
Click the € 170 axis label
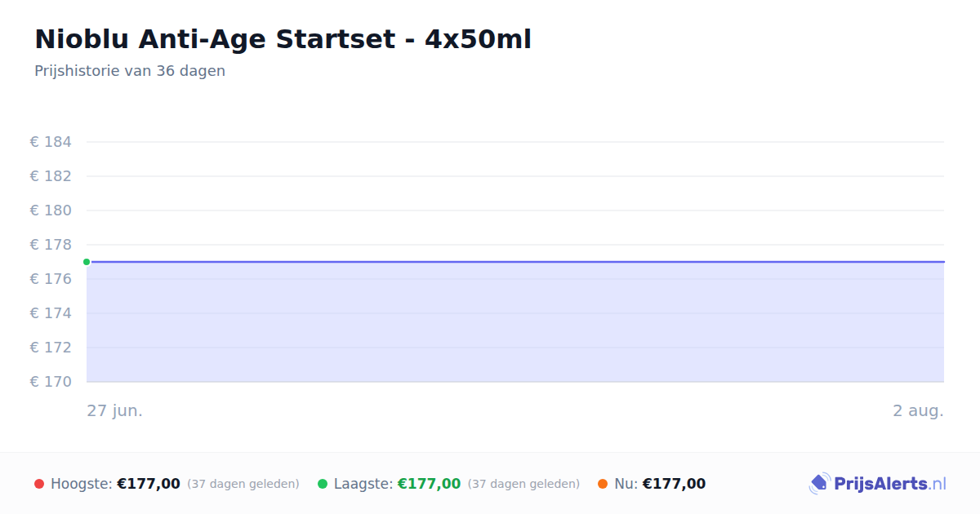[51, 382]
